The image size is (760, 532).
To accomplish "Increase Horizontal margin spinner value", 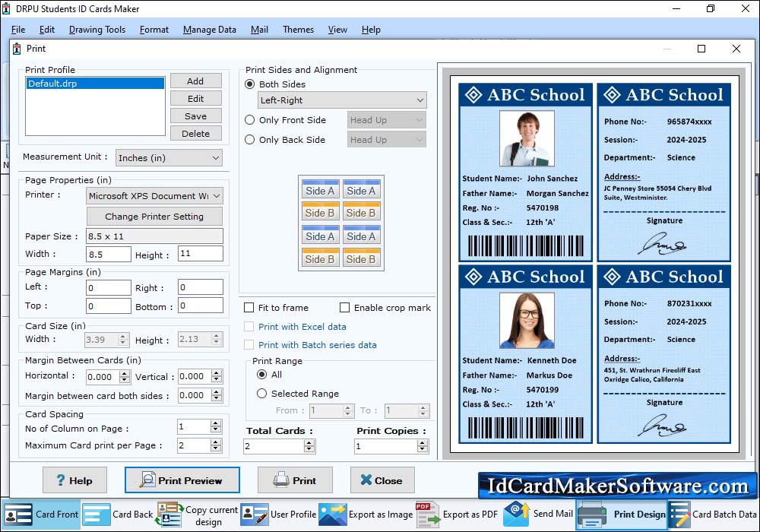I will coord(125,374).
